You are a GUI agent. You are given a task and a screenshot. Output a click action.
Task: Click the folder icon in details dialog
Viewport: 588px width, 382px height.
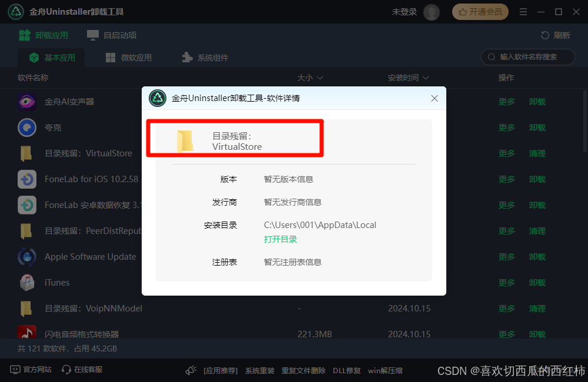tap(185, 141)
